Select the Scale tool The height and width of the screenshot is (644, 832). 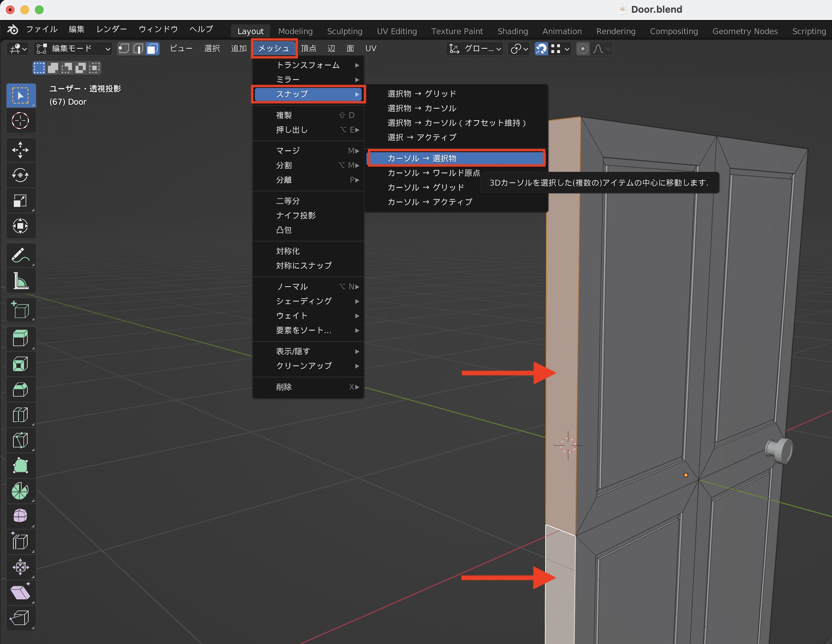(x=20, y=201)
